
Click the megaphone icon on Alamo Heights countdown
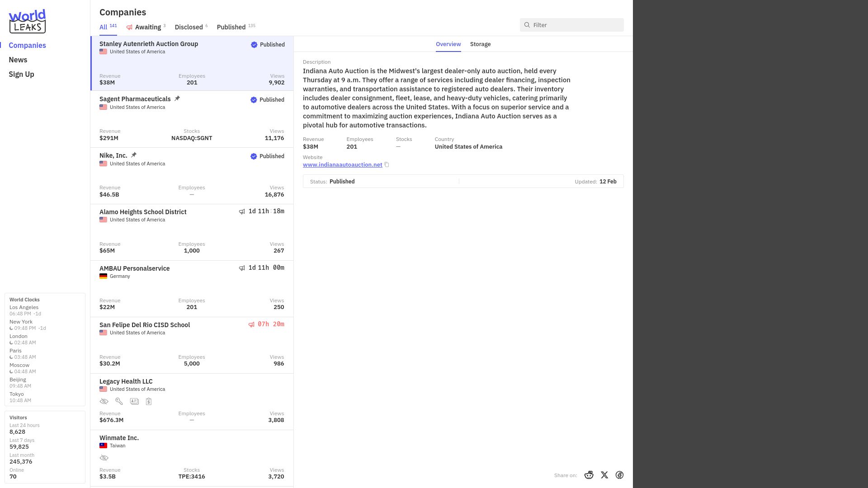[x=242, y=211]
